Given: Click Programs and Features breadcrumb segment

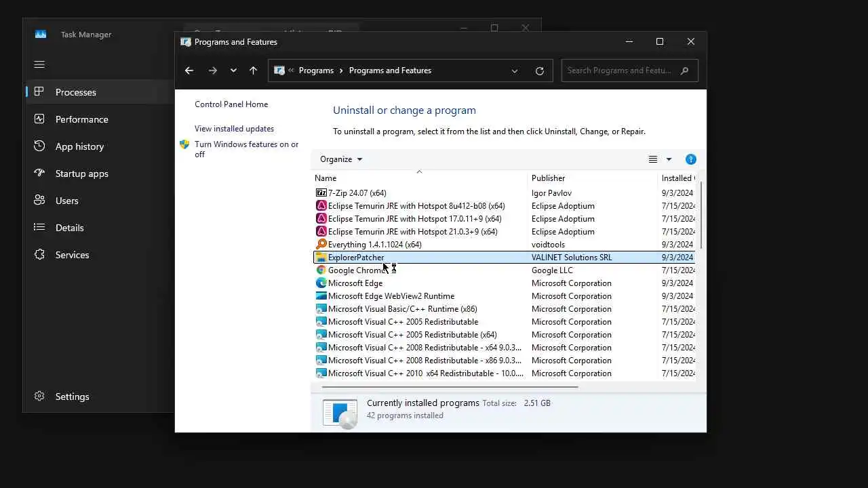Looking at the screenshot, I should click(390, 70).
